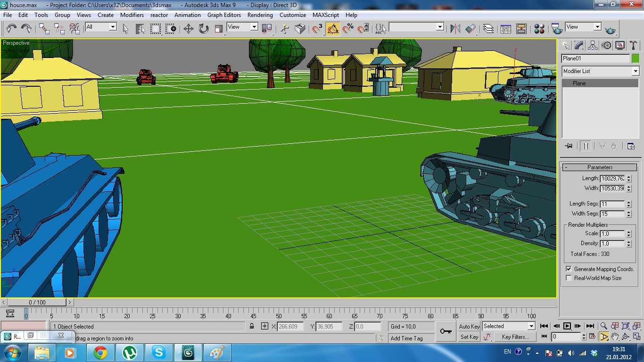Screen dimensions: 644x362
Task: Select the Move tool in toolbar
Action: (188, 29)
